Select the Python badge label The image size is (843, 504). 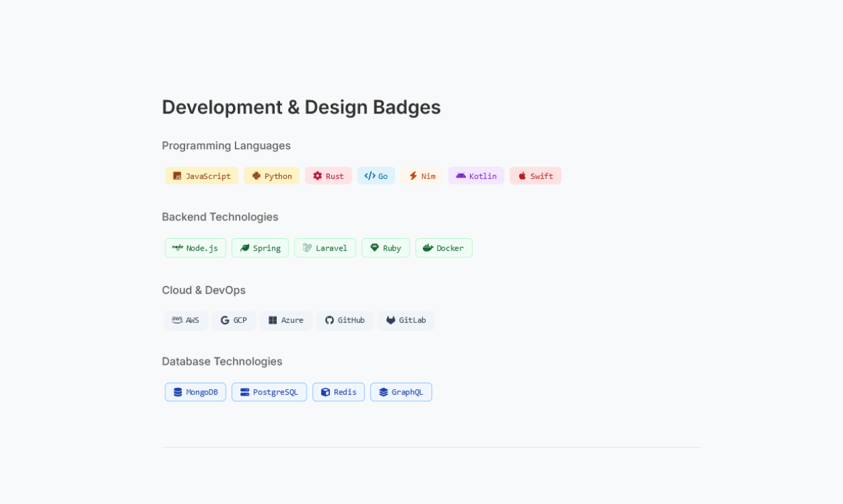pos(278,176)
